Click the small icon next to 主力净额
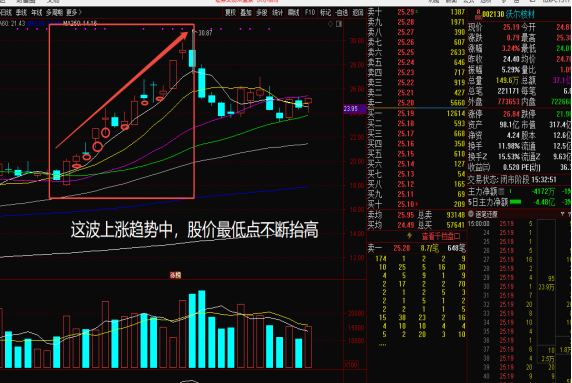This screenshot has width=572, height=383. click(x=501, y=191)
